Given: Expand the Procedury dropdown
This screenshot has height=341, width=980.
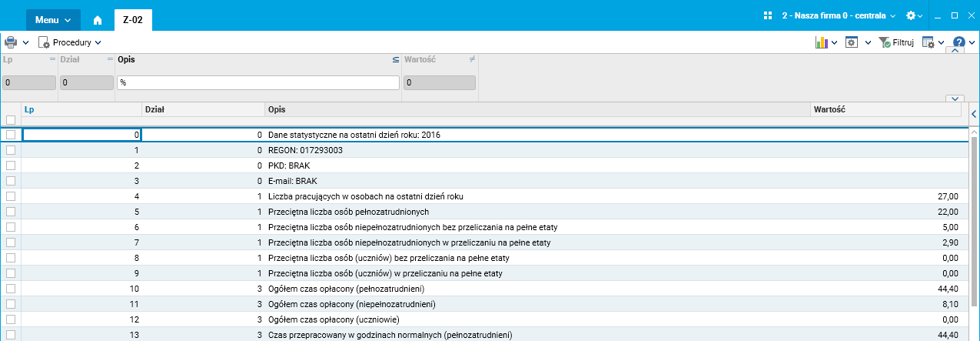Looking at the screenshot, I should 70,42.
